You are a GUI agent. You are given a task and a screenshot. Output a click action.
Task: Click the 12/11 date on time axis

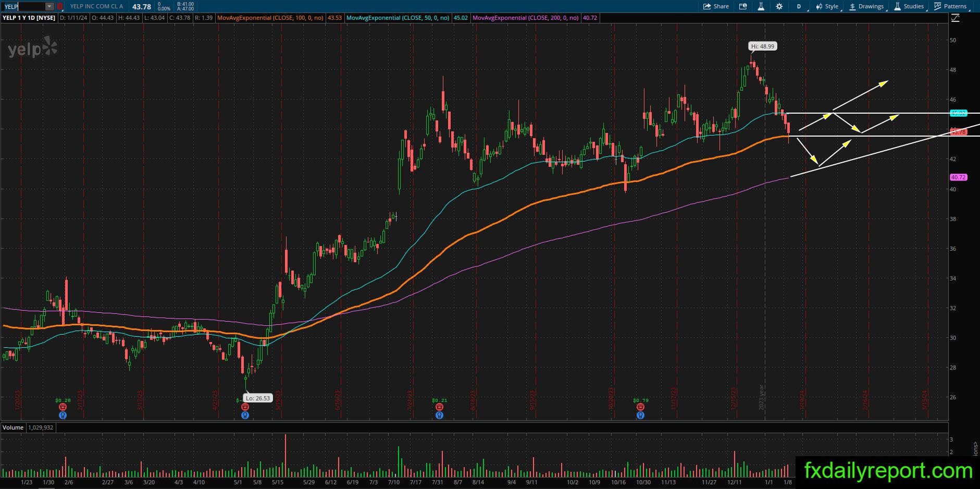tap(735, 482)
